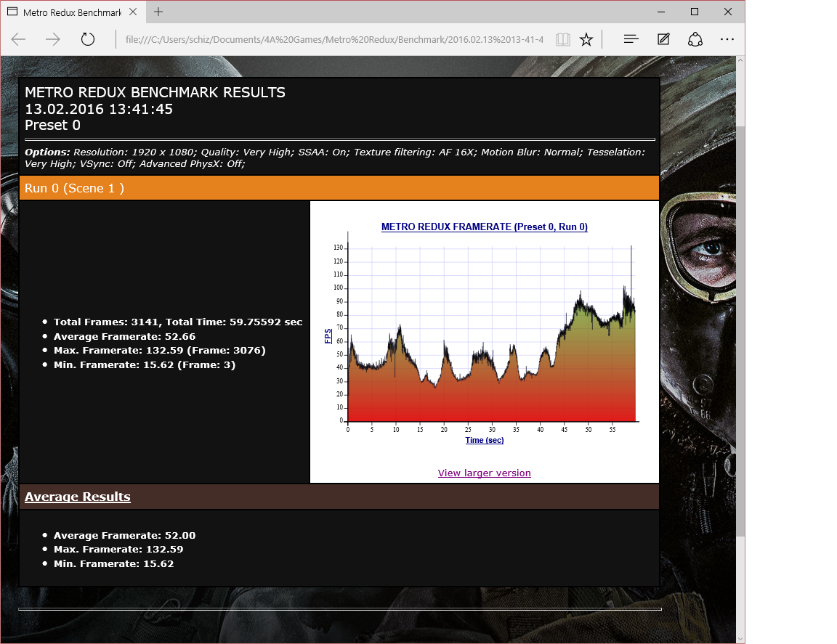Click the Options resolution and quality text
The height and width of the screenshot is (644, 837).
335,158
